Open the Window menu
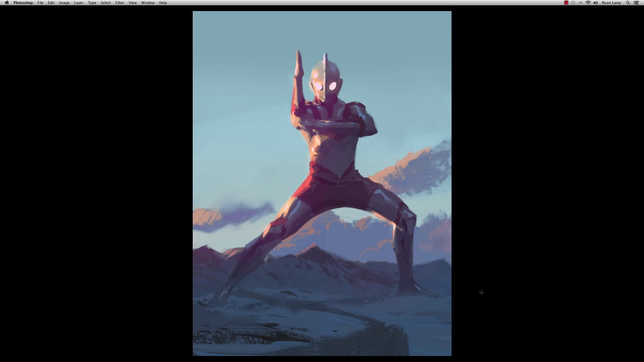 coord(148,3)
